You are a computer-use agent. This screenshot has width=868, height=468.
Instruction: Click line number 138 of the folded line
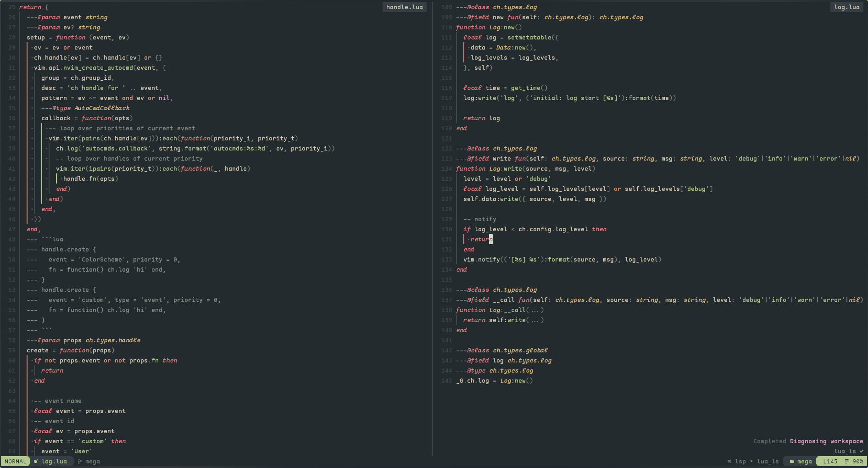447,310
